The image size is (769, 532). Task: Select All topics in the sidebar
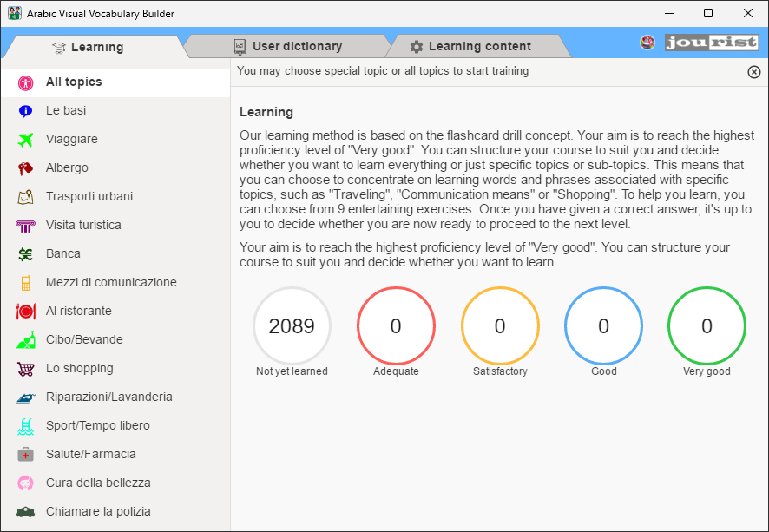pos(115,82)
